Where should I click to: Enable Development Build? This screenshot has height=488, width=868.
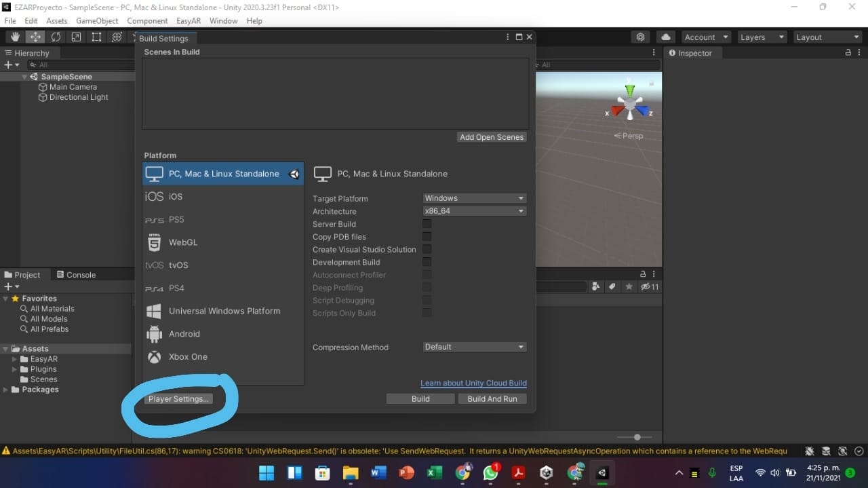(x=427, y=262)
